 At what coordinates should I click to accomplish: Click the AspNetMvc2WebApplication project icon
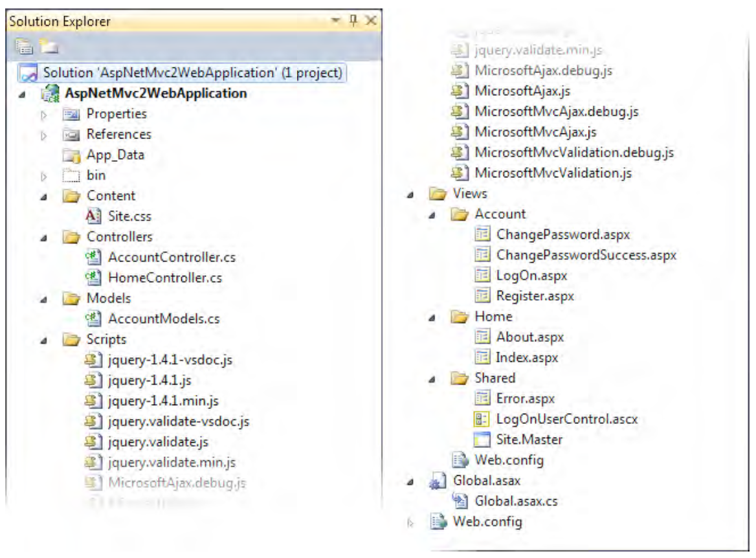tap(50, 94)
